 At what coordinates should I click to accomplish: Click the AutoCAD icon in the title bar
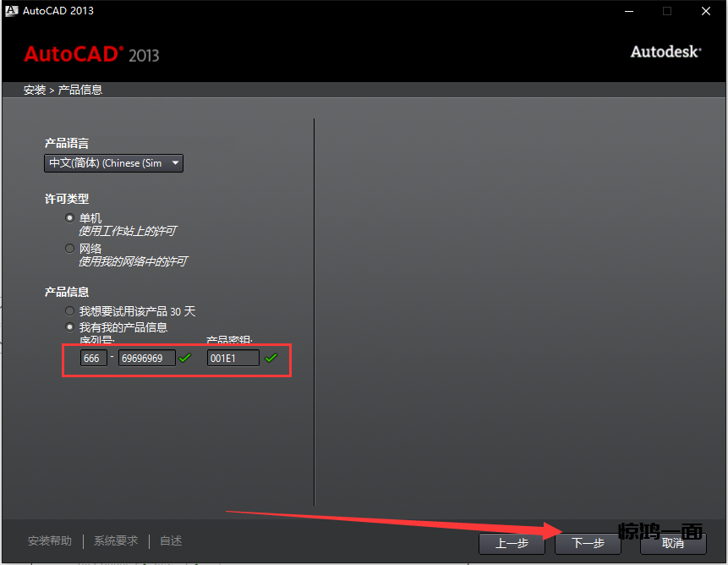(11, 11)
